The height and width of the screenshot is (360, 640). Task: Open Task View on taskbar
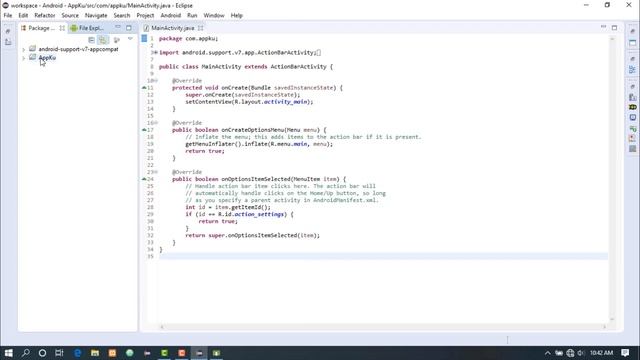[x=59, y=353]
